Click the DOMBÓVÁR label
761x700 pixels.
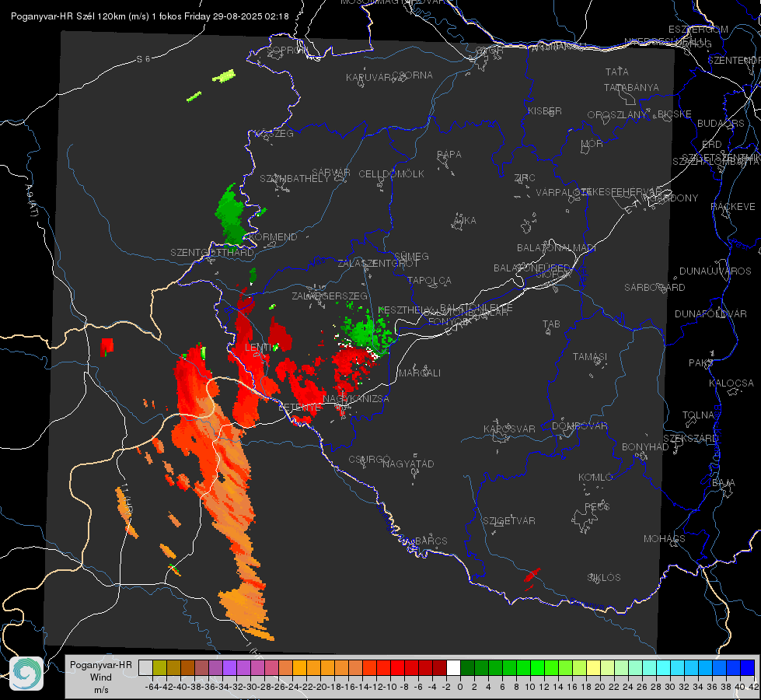click(x=579, y=426)
